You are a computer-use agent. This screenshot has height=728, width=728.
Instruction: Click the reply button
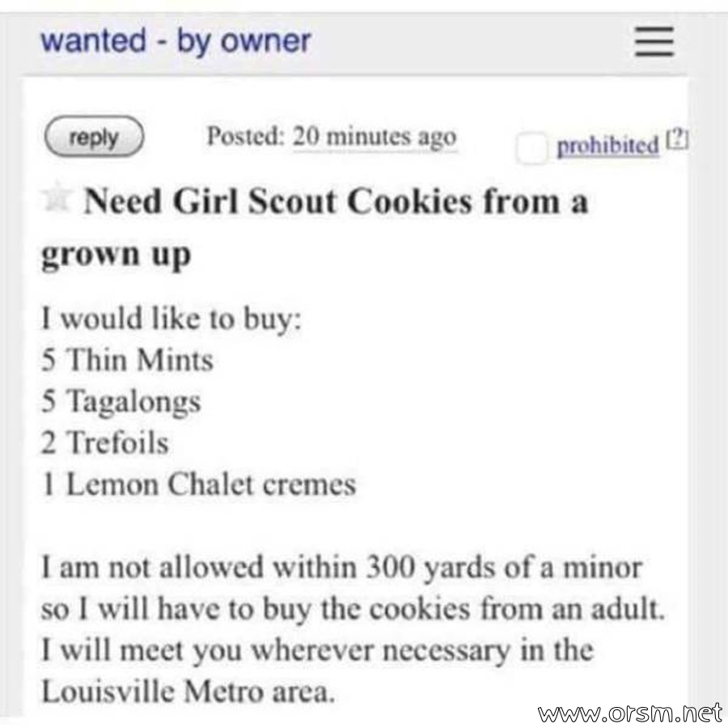[x=94, y=137]
